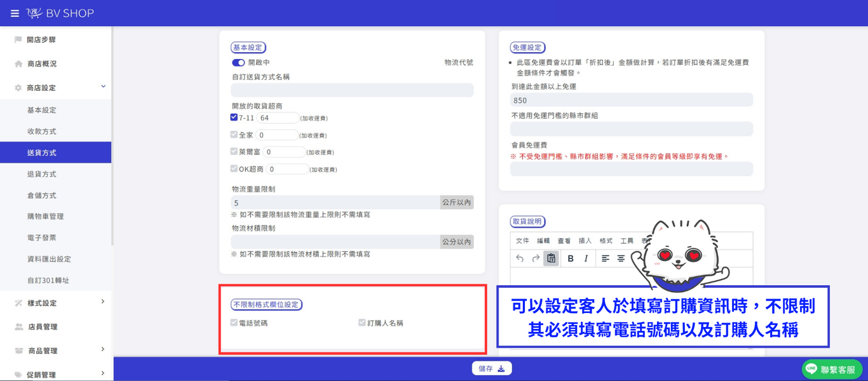Click the tag icon beside 促銷管理

click(18, 375)
